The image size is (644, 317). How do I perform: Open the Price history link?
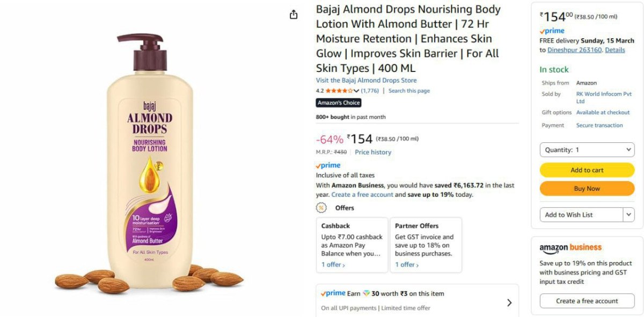(x=373, y=153)
